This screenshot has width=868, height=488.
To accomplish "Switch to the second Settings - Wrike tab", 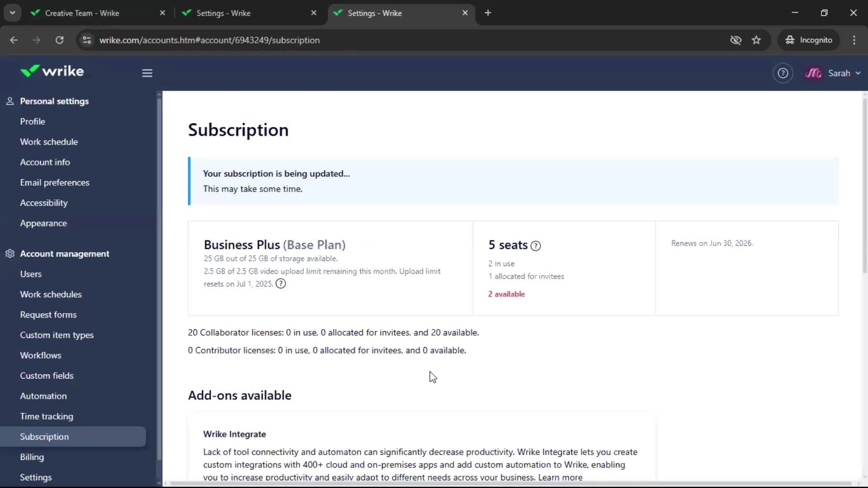I will click(x=223, y=13).
